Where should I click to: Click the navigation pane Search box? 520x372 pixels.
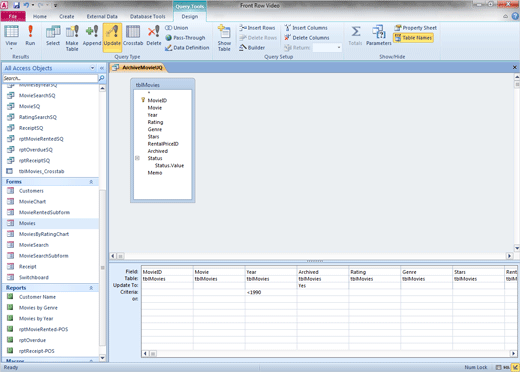click(50, 78)
